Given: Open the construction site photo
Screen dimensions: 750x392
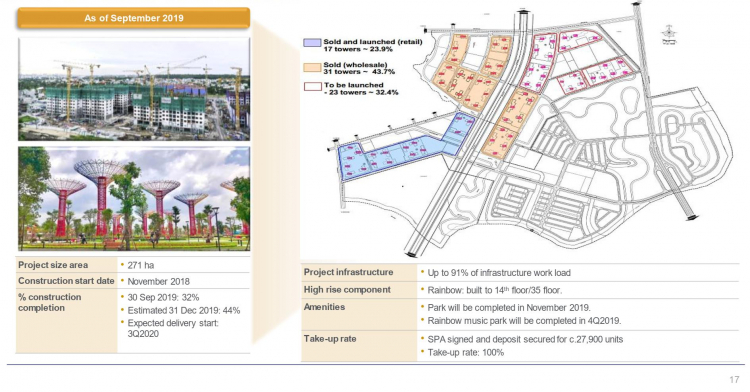Looking at the screenshot, I should coord(134,89).
